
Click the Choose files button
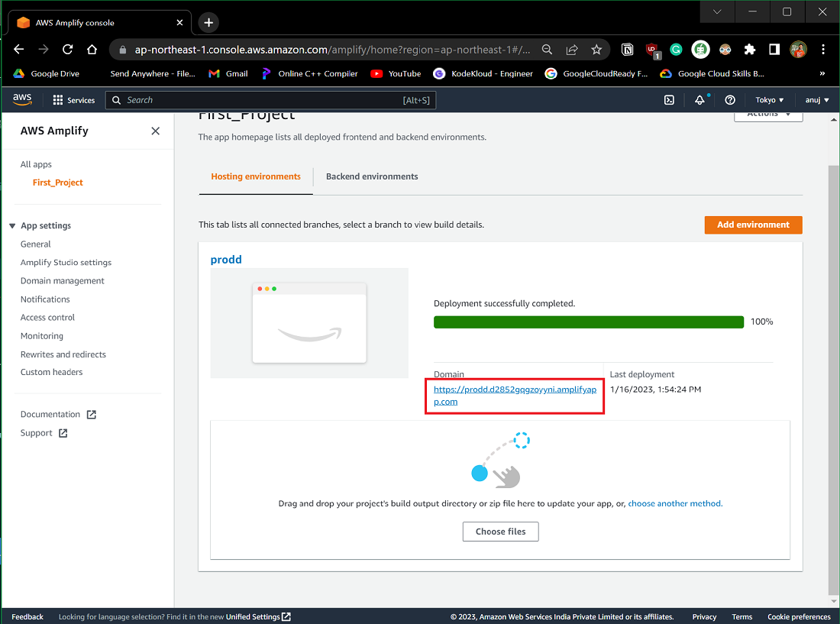(x=500, y=532)
